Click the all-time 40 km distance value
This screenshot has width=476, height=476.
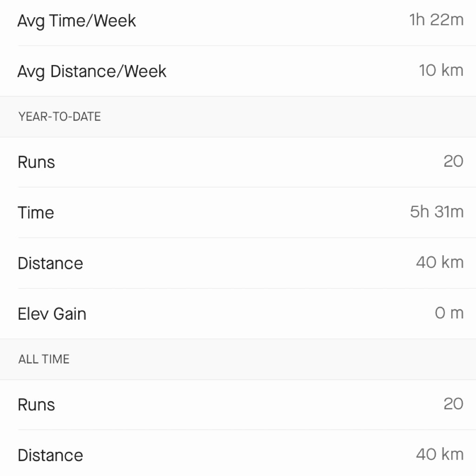[x=440, y=454]
